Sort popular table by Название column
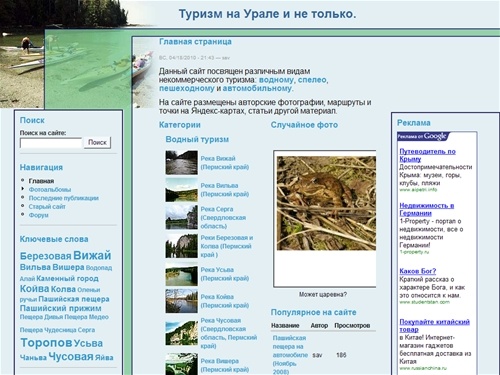Viewport: 500px width, 375px height. click(x=285, y=325)
